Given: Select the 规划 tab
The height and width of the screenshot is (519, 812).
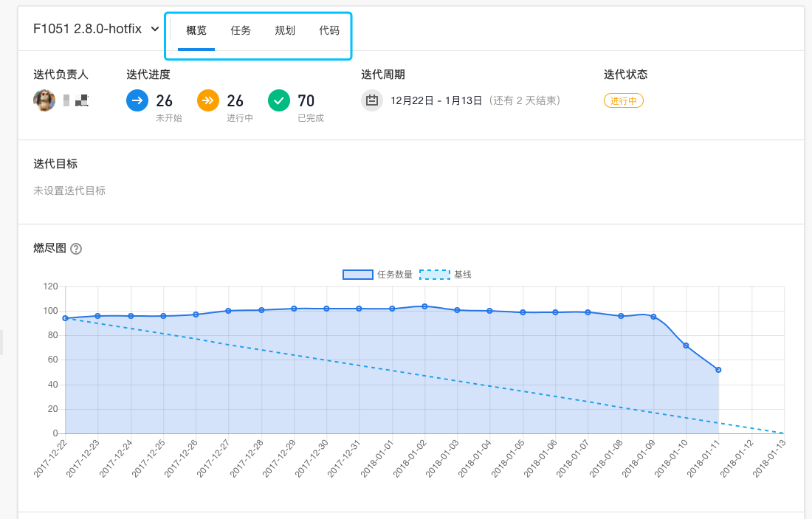Looking at the screenshot, I should pos(285,30).
